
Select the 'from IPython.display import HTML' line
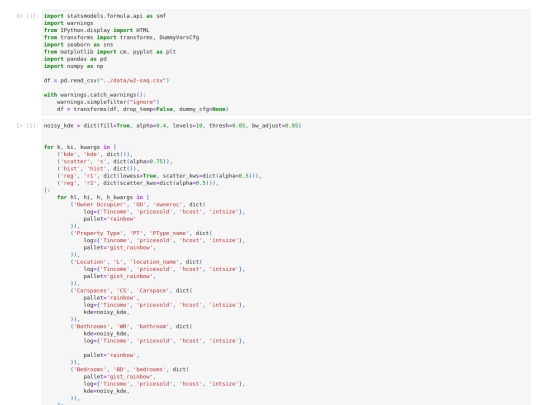pyautogui.click(x=97, y=30)
